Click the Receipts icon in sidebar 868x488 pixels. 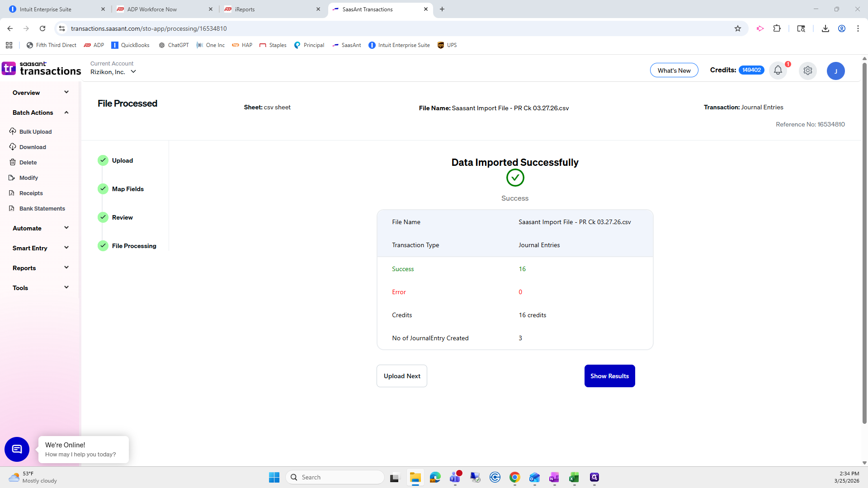12,193
